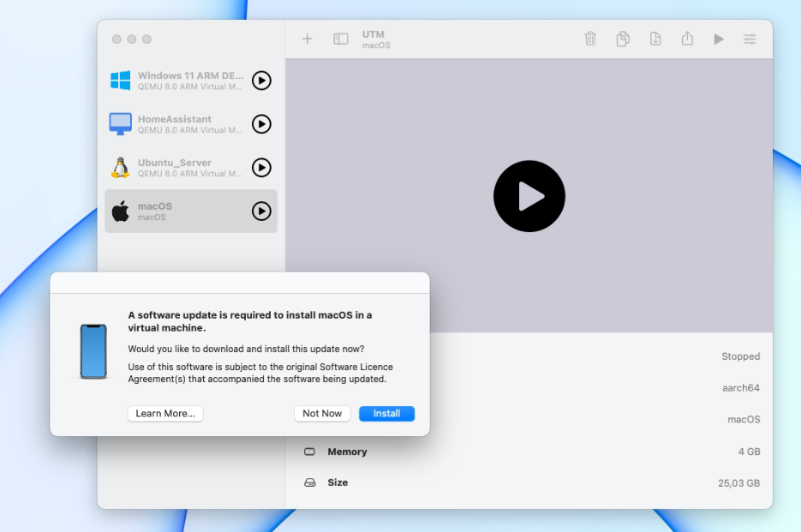Click the Apple logo icon

click(121, 211)
